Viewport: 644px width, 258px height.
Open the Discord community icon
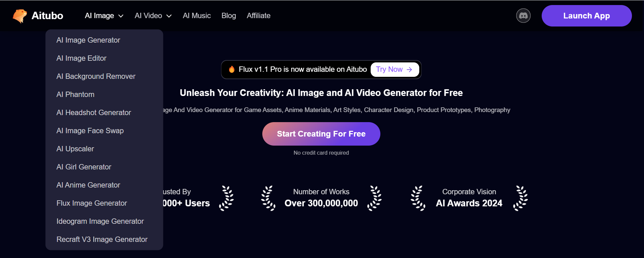point(523,16)
